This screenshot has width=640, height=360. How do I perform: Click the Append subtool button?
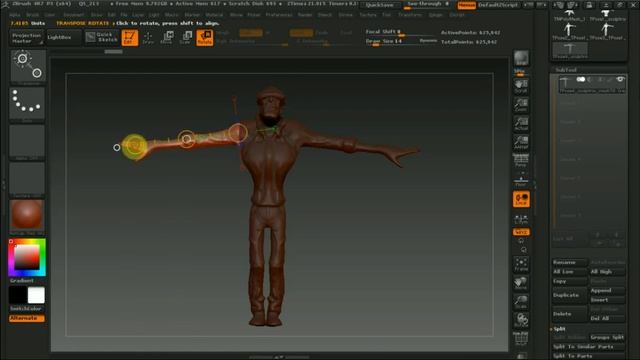(x=607, y=291)
